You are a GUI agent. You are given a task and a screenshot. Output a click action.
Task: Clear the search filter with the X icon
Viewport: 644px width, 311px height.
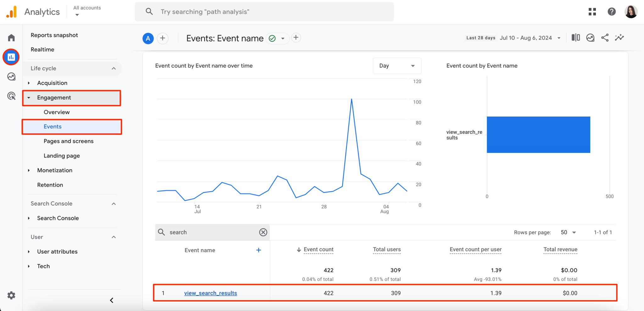263,232
